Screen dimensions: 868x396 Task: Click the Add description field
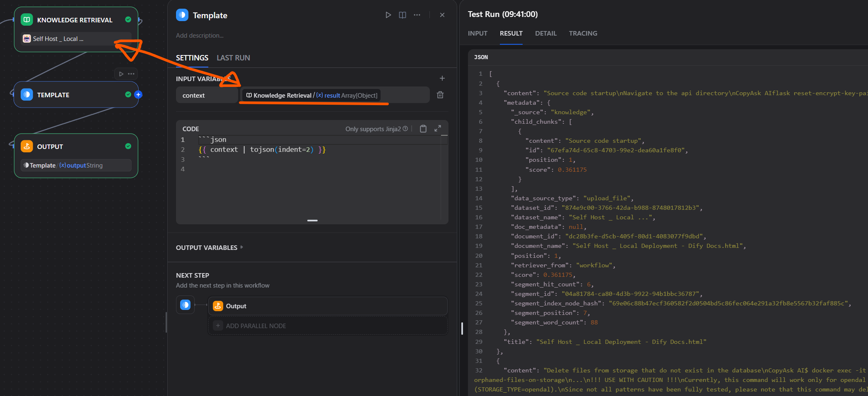pos(200,36)
